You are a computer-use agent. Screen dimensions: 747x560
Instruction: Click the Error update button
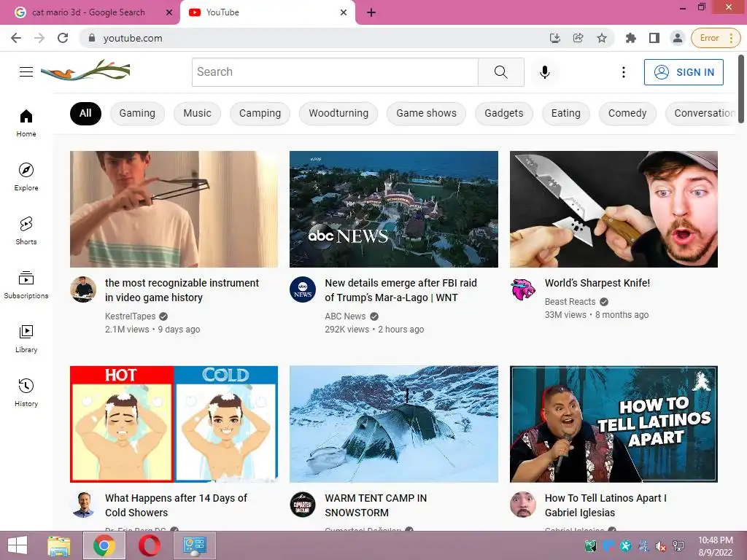pyautogui.click(x=716, y=38)
